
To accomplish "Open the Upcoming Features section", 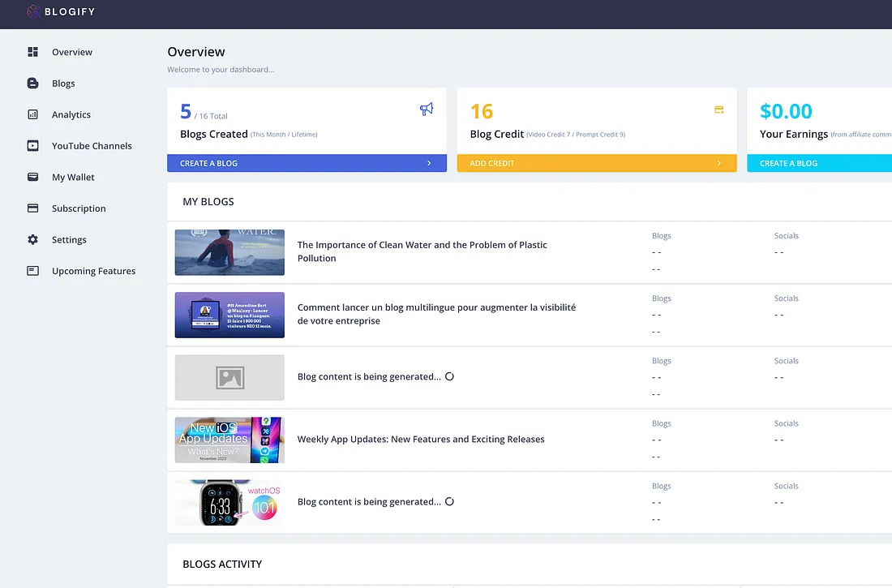I will coord(84,271).
